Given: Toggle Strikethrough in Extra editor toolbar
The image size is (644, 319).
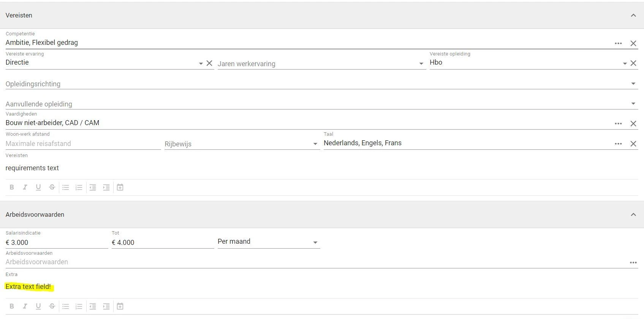Looking at the screenshot, I should pyautogui.click(x=52, y=306).
